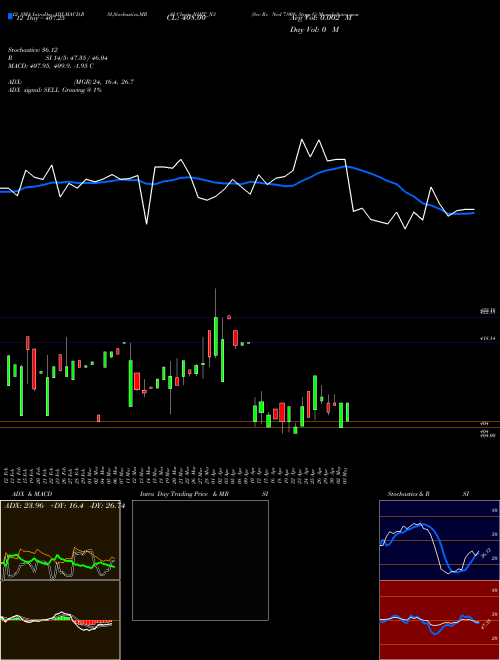The image size is (500, 660).
Task: Select the RSI 14/5 value line
Action: pos(58,58)
